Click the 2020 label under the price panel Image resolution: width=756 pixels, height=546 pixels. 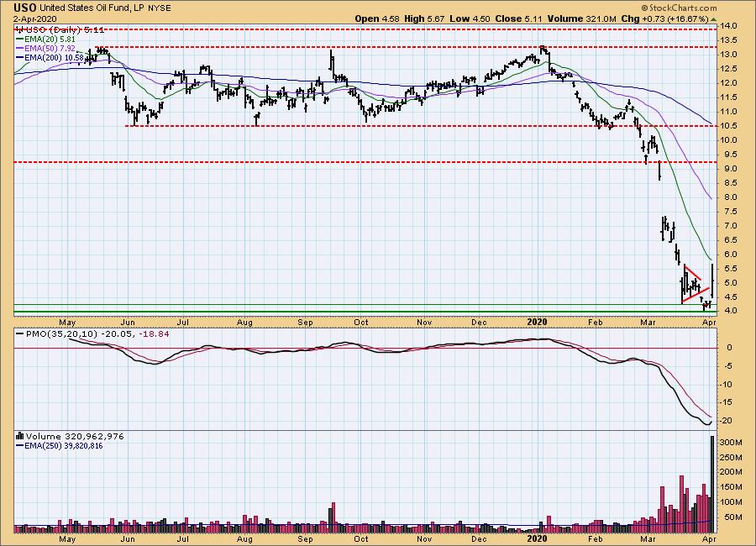click(x=537, y=323)
